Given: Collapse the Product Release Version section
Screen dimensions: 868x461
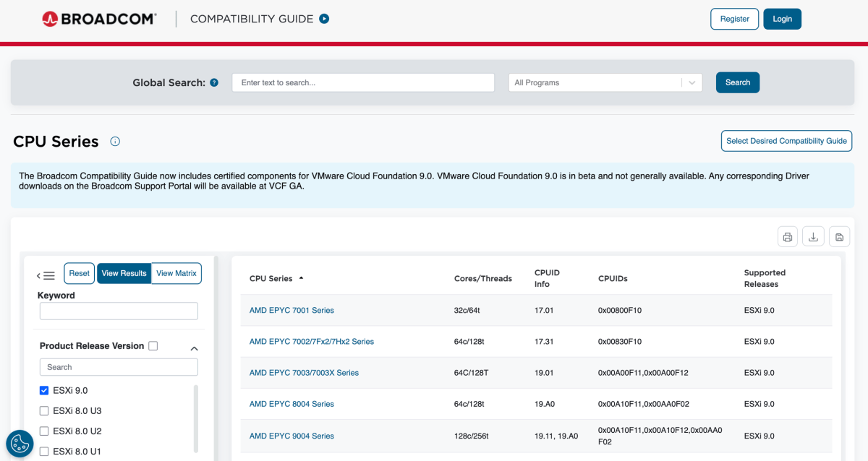Looking at the screenshot, I should [x=194, y=348].
